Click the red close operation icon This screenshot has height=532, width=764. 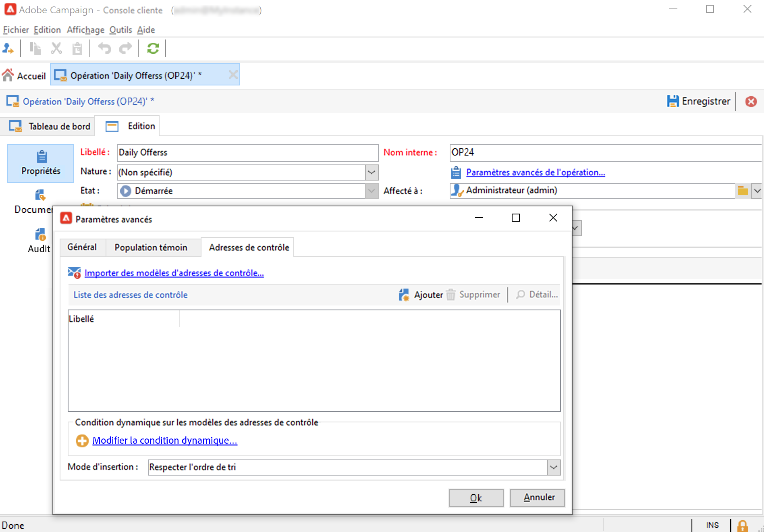click(751, 102)
